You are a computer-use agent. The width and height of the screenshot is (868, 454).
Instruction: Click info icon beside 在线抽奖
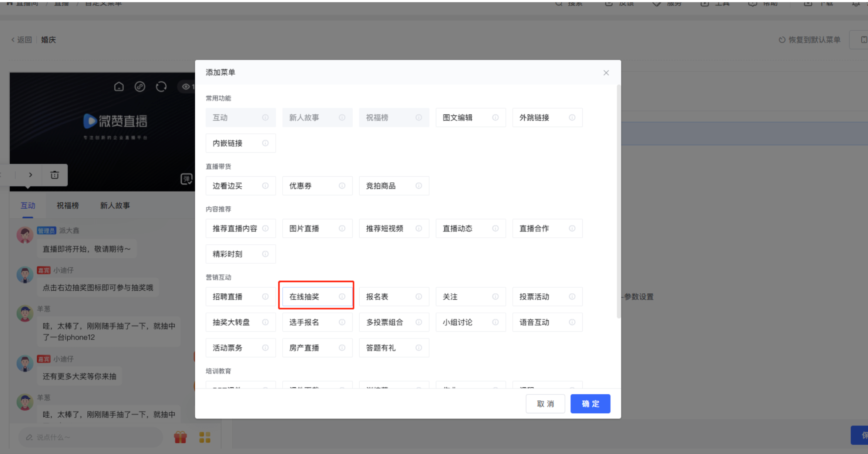(342, 297)
